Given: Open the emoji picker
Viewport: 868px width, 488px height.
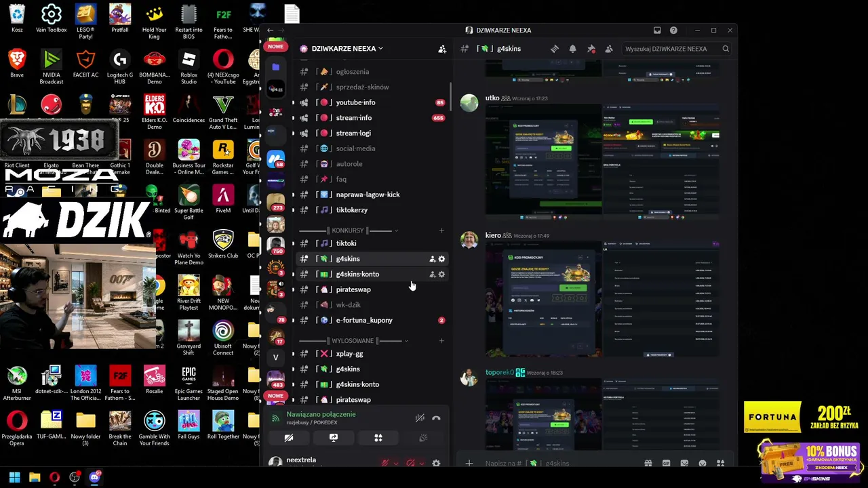Looking at the screenshot, I should tap(703, 464).
